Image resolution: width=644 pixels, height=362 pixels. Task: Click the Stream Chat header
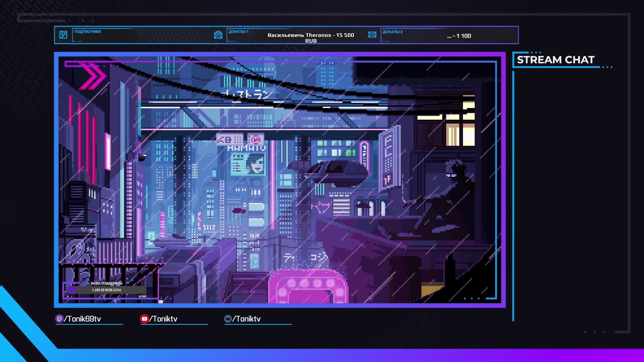tap(555, 60)
